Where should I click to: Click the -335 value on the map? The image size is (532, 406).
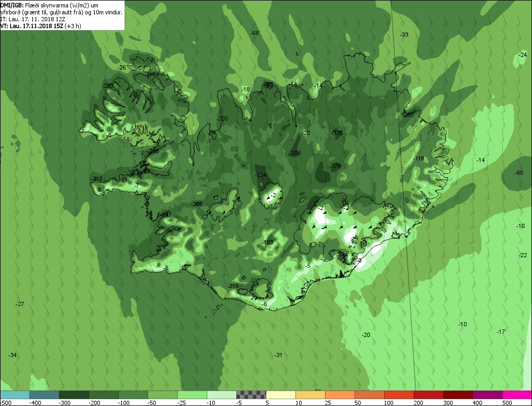(x=337, y=133)
